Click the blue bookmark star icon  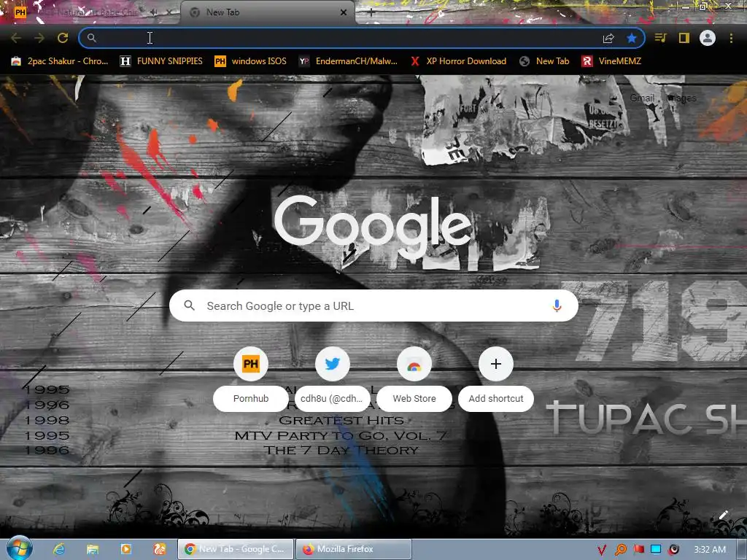(632, 38)
